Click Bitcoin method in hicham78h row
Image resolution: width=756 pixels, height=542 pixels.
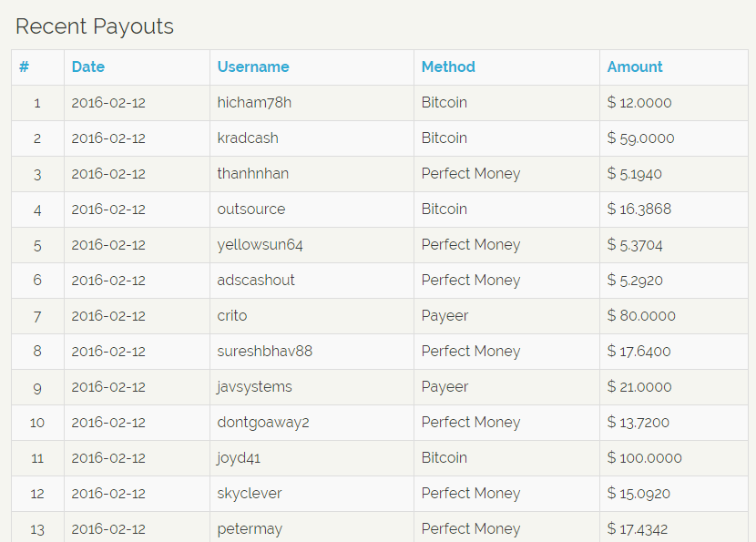pyautogui.click(x=444, y=102)
